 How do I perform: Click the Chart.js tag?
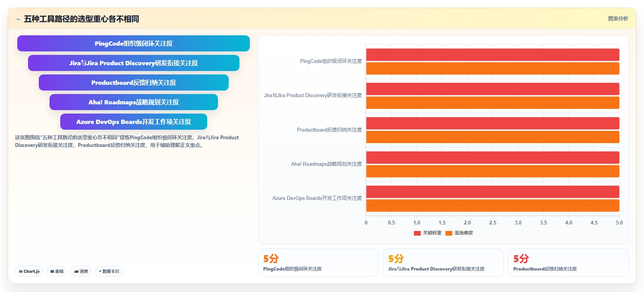pyautogui.click(x=29, y=271)
